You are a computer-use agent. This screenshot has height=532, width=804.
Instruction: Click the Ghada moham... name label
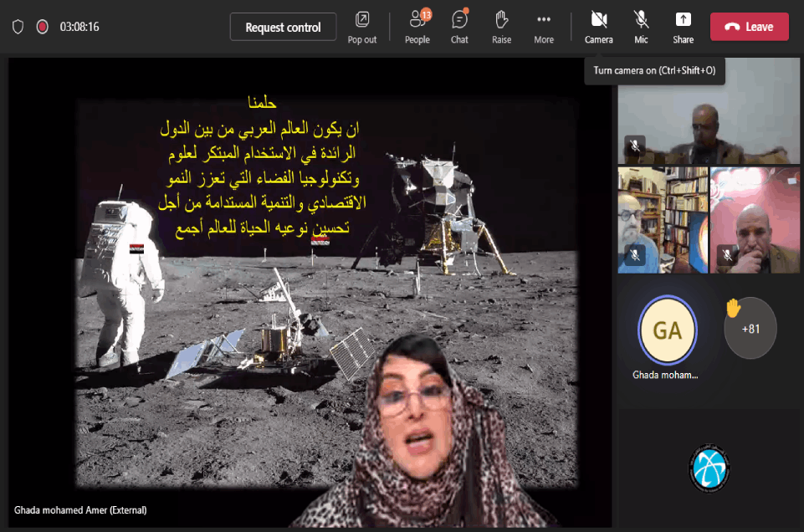tap(666, 376)
